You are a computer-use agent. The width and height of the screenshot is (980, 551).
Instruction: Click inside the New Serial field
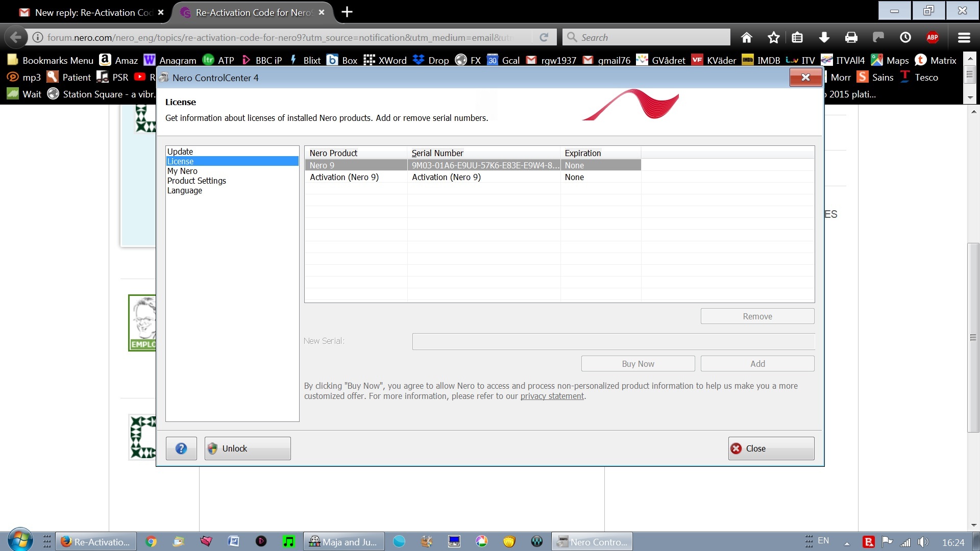pos(612,341)
